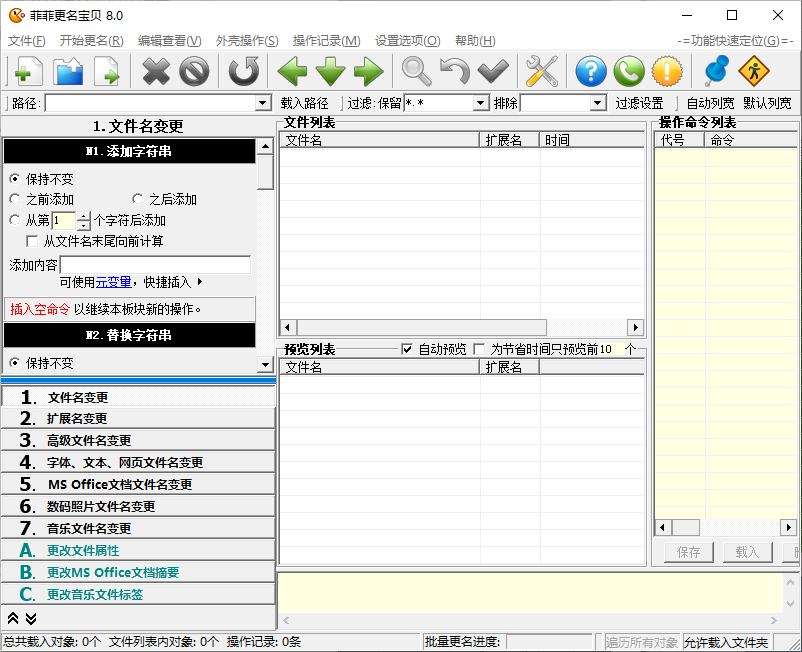Image resolution: width=802 pixels, height=652 pixels.
Task: Open the wrench and screwdriver settings icon
Action: point(541,72)
